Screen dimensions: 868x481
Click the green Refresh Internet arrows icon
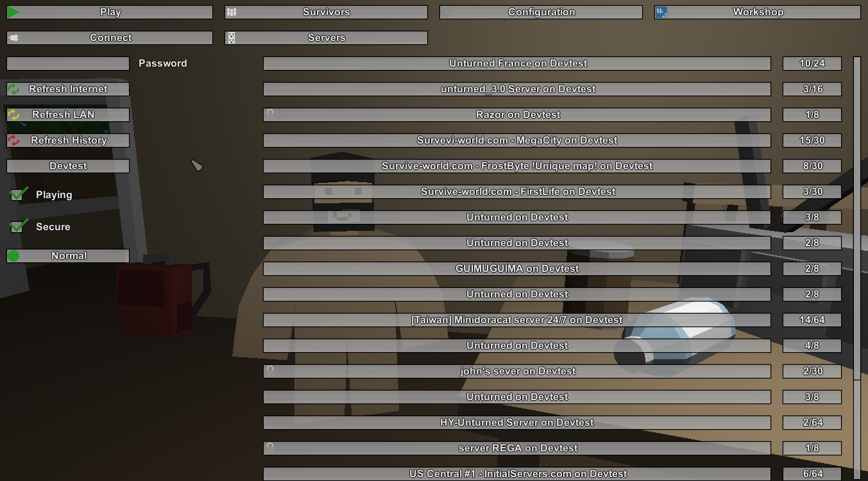[13, 89]
